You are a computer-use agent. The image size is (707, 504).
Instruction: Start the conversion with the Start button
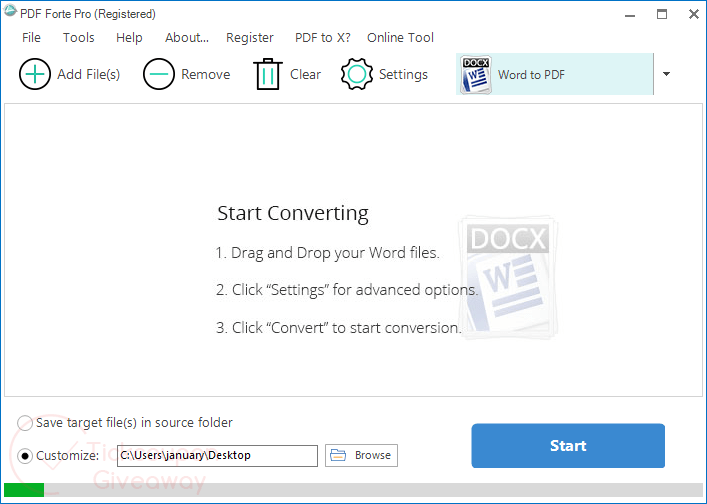coord(568,445)
